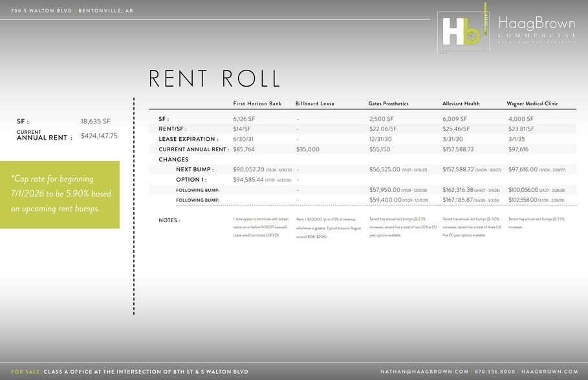Select Alleviant Health's '6,009 SF' value
Image resolution: width=588 pixels, height=380 pixels.
tap(455, 119)
